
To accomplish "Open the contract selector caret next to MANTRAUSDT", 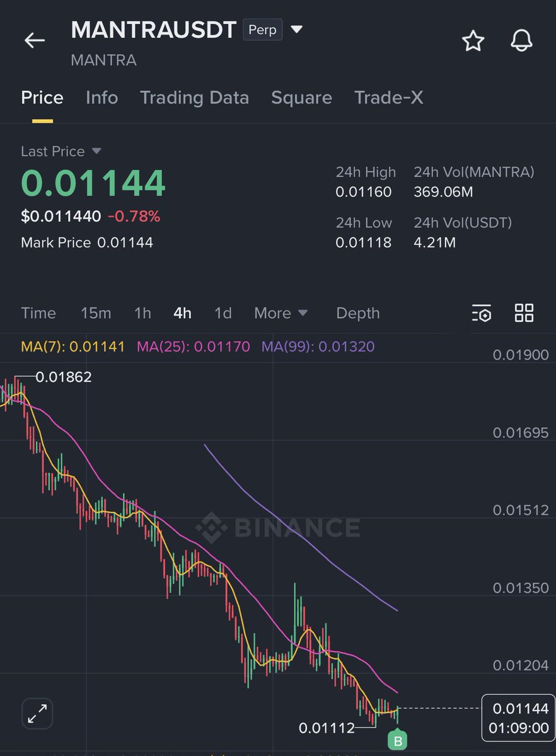I will (296, 29).
